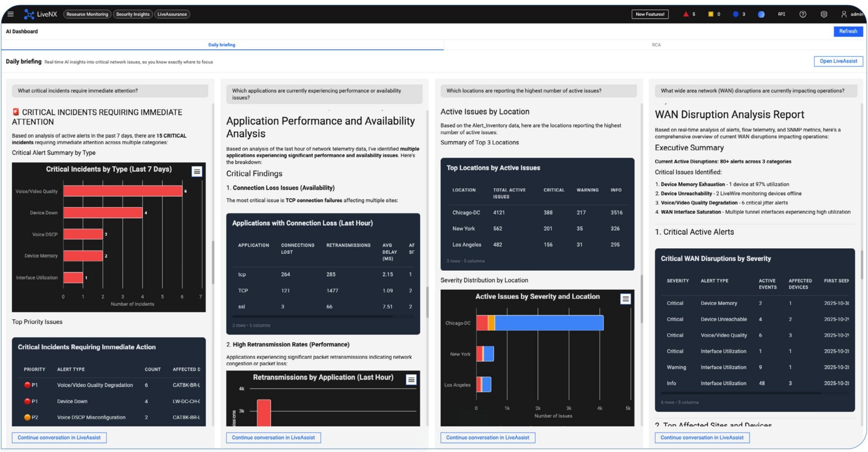Open menu of Retransmissions by Application chart
The image size is (868, 452).
click(411, 380)
